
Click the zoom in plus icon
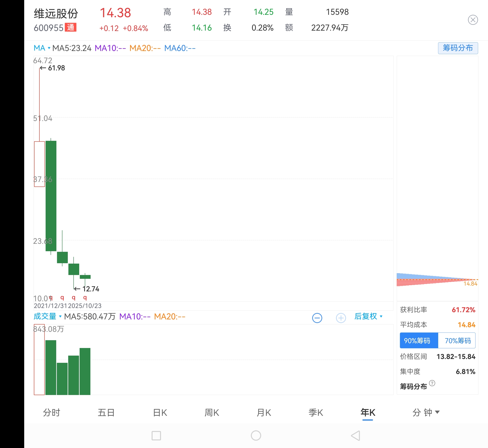coord(341,318)
